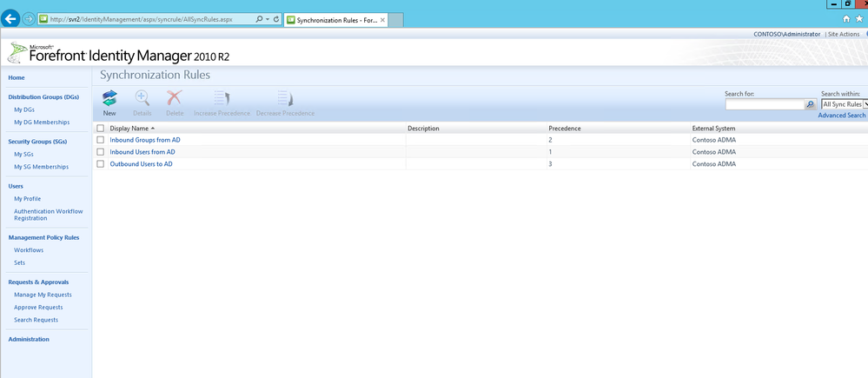The width and height of the screenshot is (868, 378).
Task: Check the Inbound Groups from AD checkbox
Action: 100,140
